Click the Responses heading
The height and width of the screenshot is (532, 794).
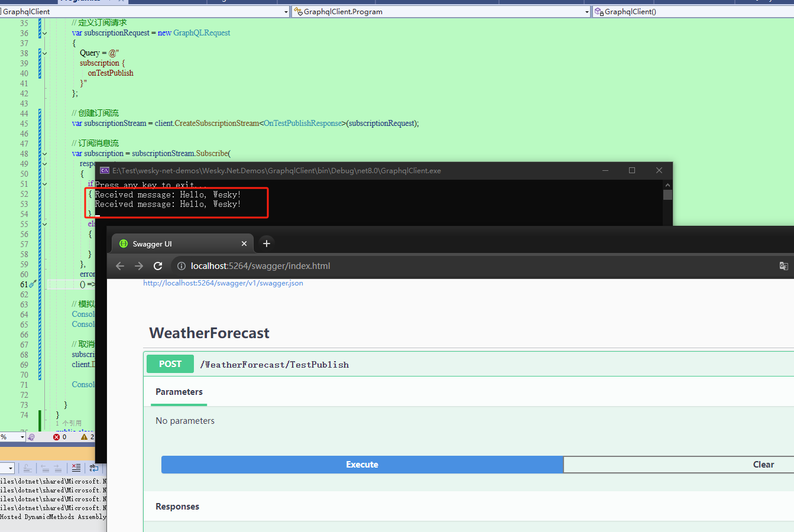click(177, 507)
